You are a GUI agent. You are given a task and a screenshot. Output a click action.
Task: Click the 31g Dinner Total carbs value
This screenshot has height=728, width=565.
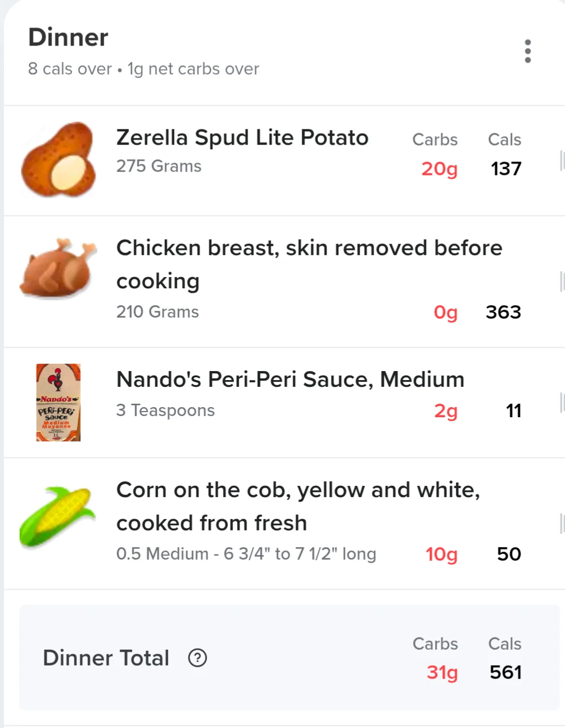pyautogui.click(x=442, y=672)
